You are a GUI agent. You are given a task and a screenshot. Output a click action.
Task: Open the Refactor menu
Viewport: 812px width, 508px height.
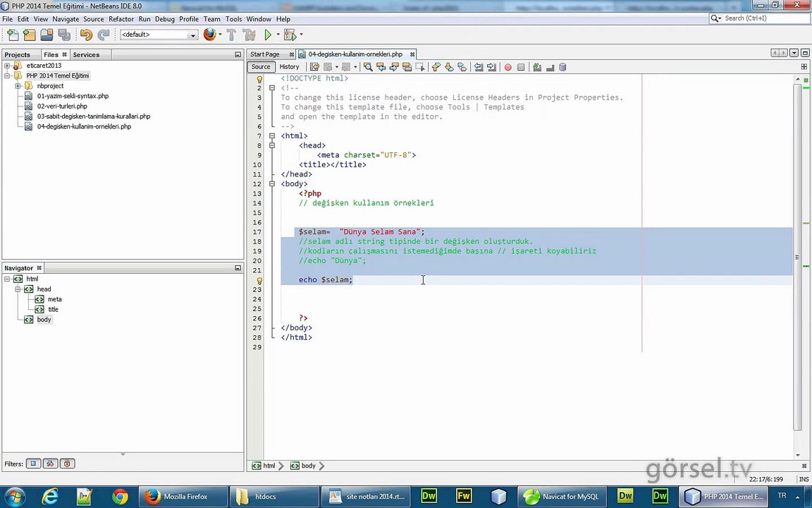point(121,19)
